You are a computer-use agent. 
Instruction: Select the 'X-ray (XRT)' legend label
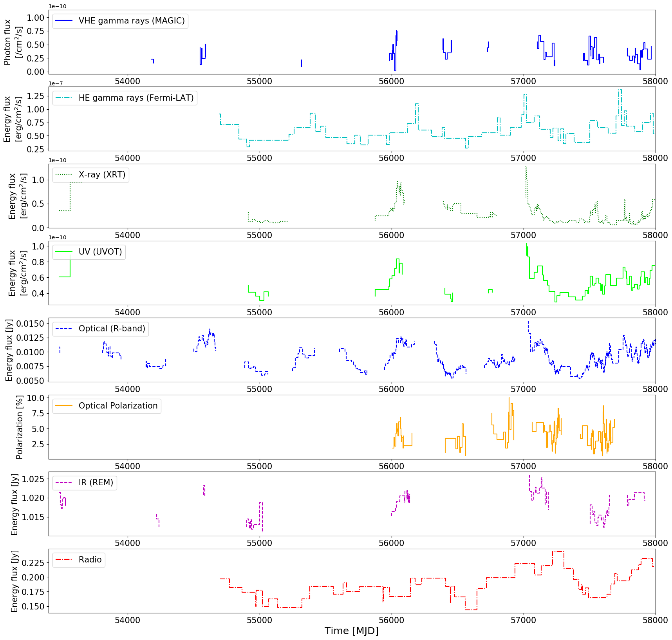pyautogui.click(x=102, y=175)
